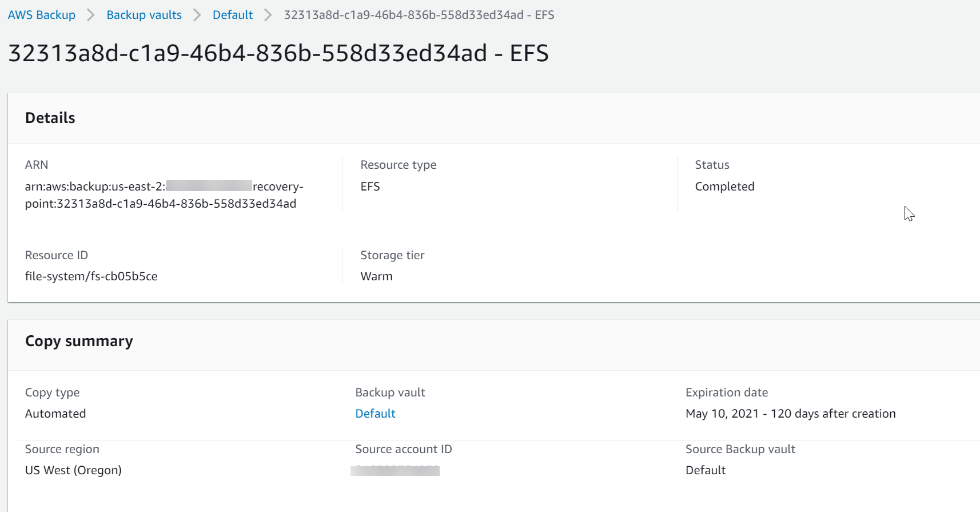Screen dimensions: 980x512
Task: Click the chevron after Default breadcrumb
Action: (x=268, y=15)
